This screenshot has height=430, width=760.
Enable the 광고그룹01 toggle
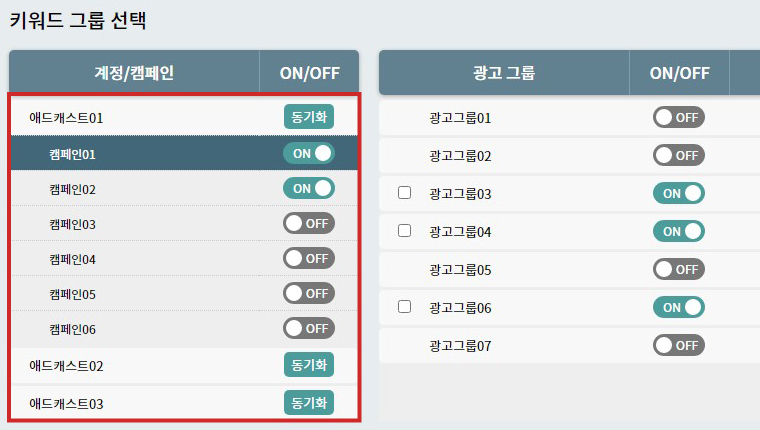(x=679, y=117)
